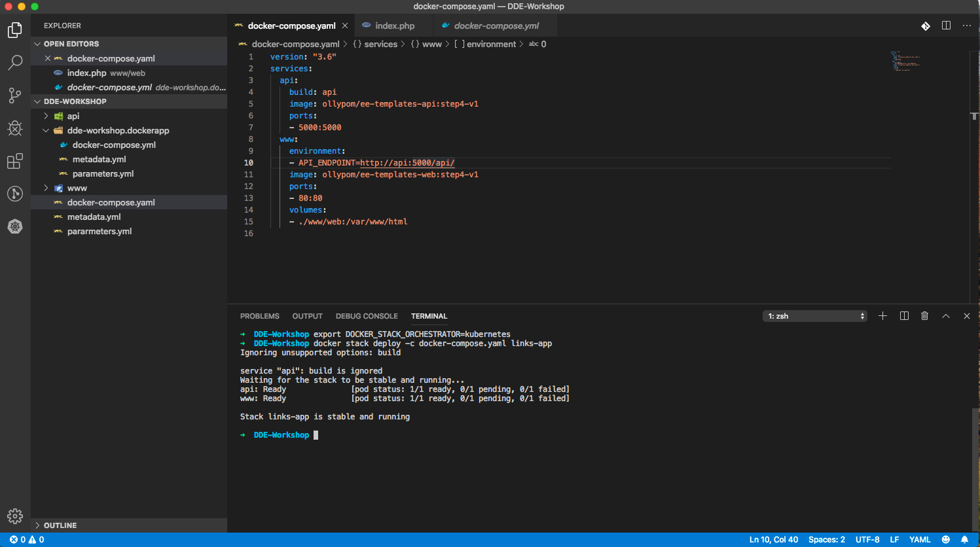Click the www breadcrumb segment

[x=426, y=44]
